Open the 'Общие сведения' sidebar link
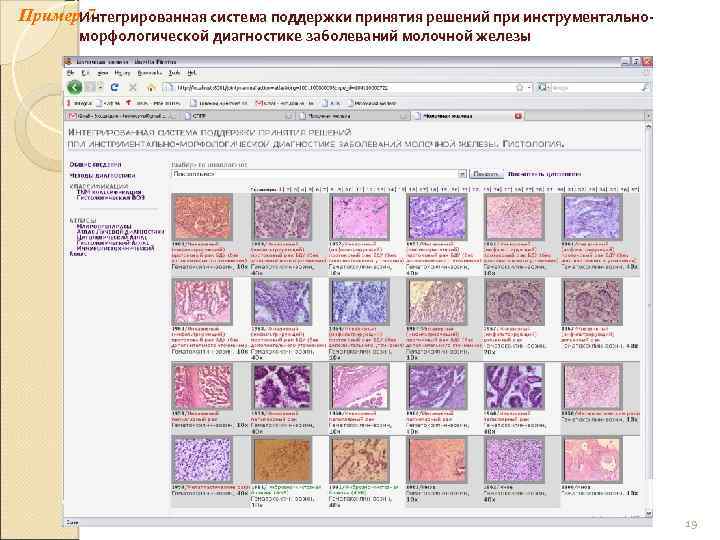This screenshot has height=540, width=720. pos(96,164)
